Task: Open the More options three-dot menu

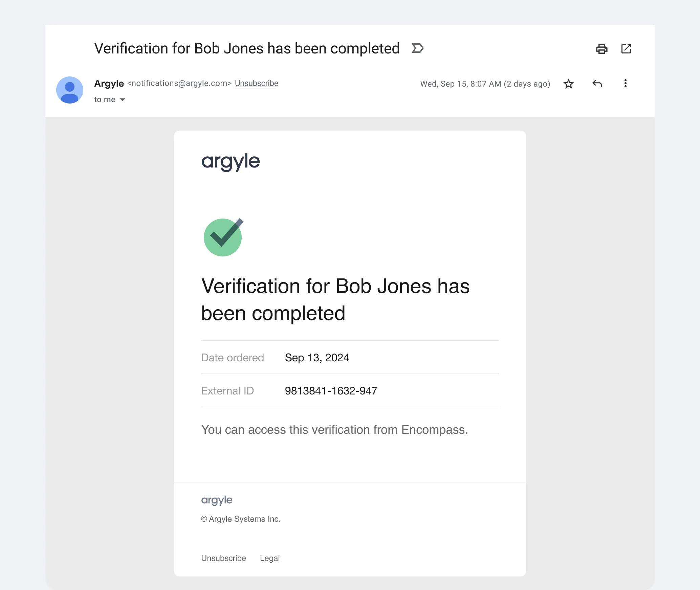Action: tap(625, 84)
